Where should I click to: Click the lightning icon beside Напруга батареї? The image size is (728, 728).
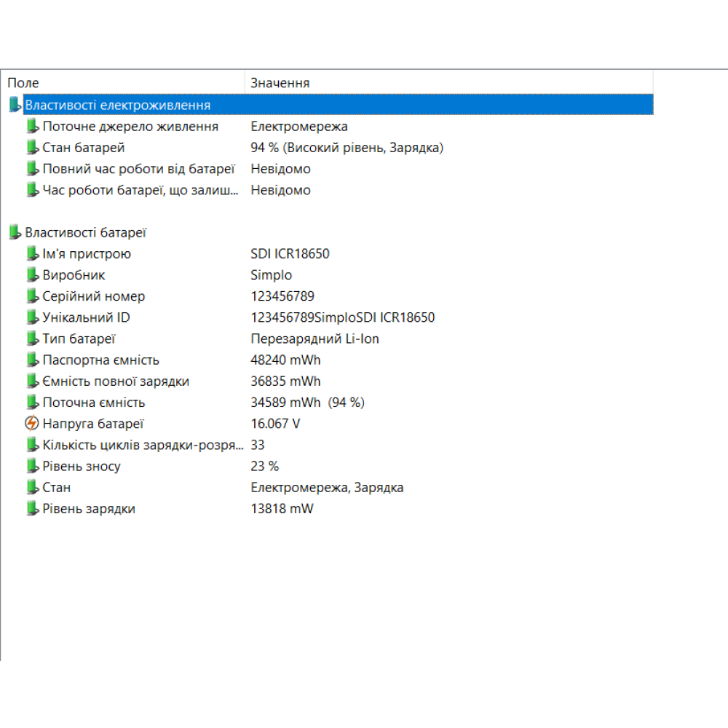pos(32,424)
